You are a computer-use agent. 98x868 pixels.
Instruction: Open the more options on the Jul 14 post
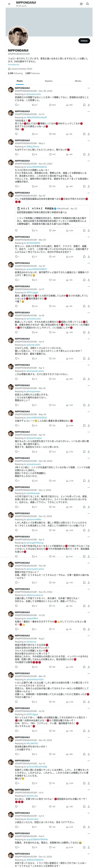89,111
